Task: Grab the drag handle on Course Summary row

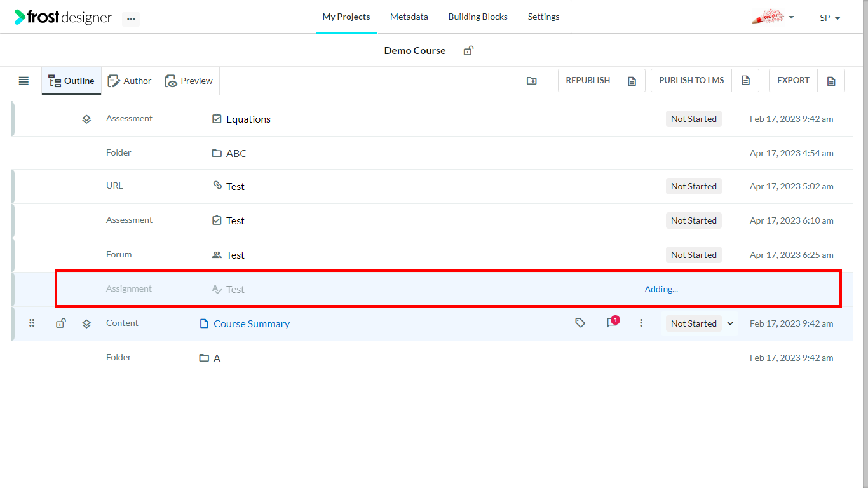Action: 32,323
